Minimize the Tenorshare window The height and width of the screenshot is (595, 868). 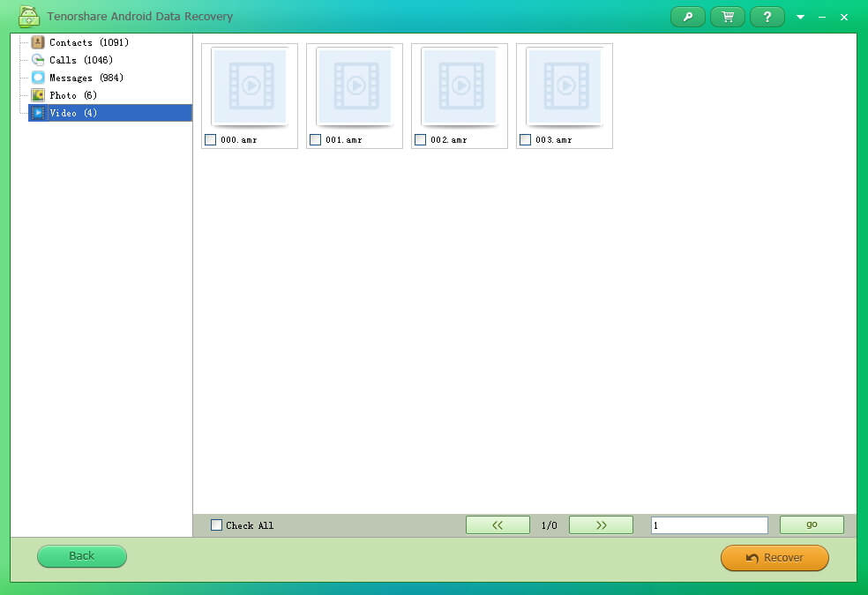(822, 17)
